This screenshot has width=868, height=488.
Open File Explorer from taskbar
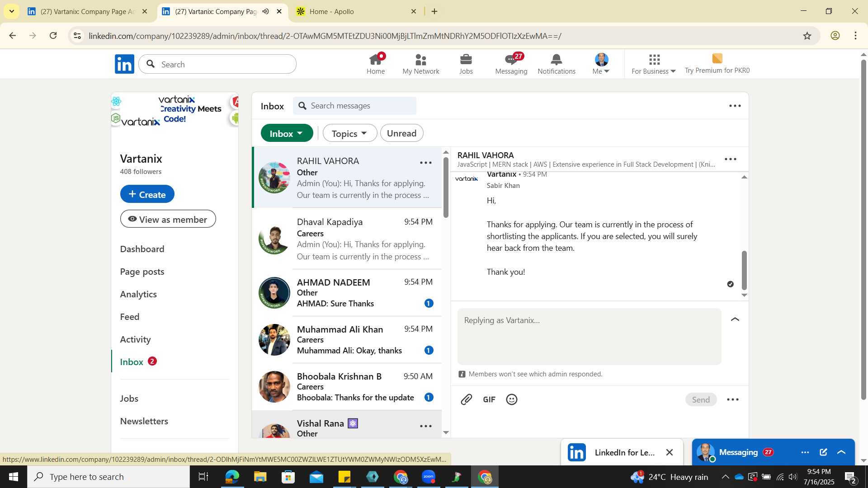coord(260,477)
